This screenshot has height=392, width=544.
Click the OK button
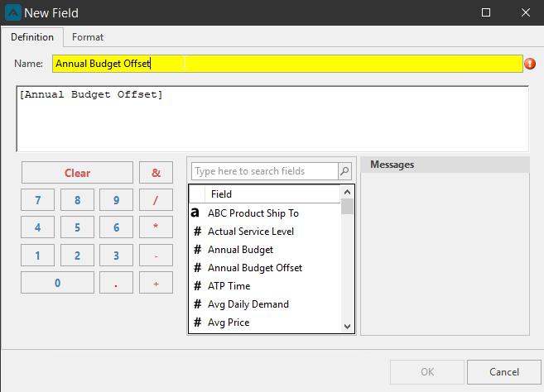pos(427,372)
